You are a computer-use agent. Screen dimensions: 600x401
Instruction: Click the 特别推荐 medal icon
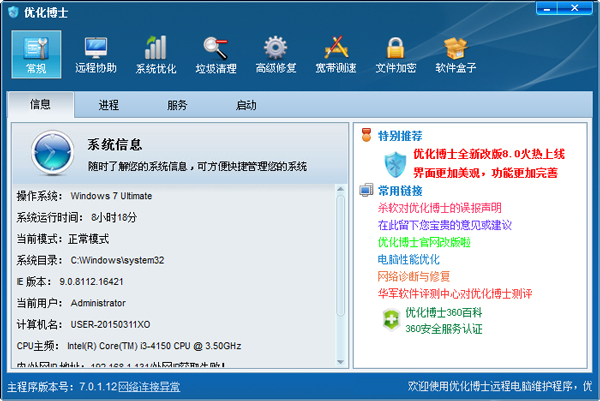point(367,135)
